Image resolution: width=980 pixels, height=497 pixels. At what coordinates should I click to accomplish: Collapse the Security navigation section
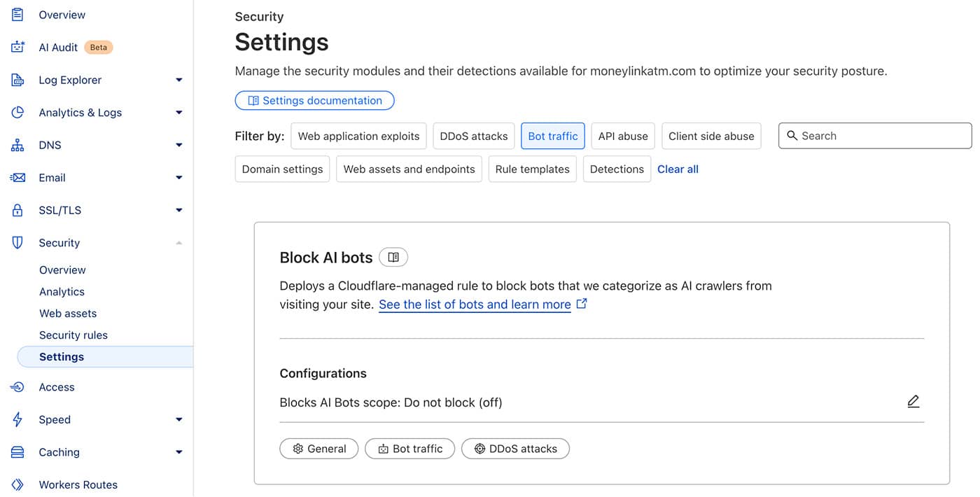pos(180,242)
